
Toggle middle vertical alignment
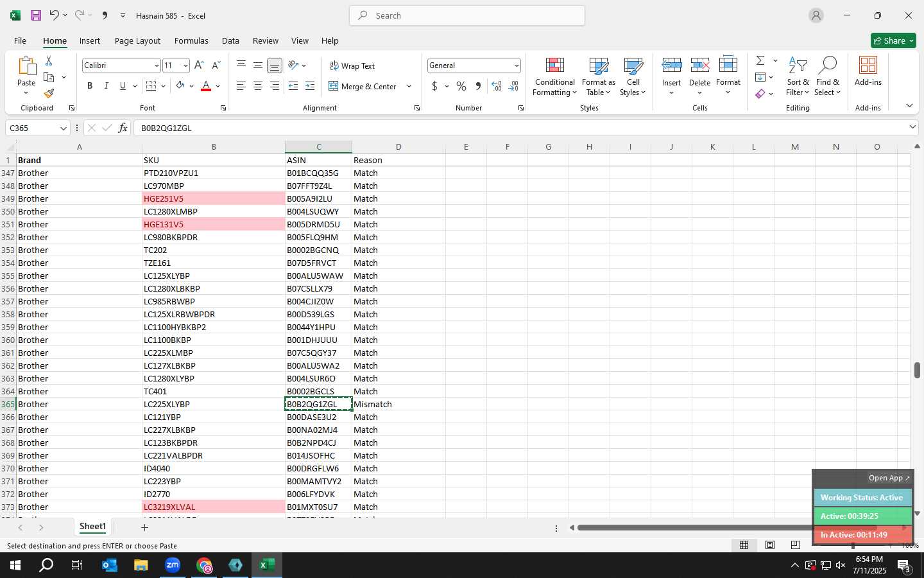(257, 66)
